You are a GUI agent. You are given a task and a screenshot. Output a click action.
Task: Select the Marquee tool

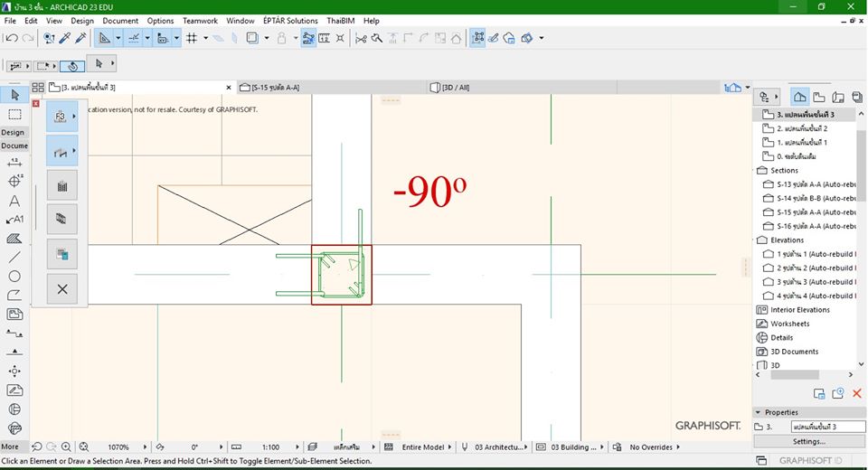tap(14, 115)
